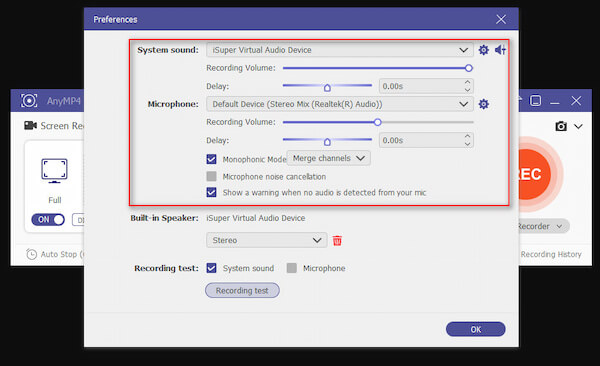Uncheck System sound under Recording test
The width and height of the screenshot is (600, 366).
(211, 268)
